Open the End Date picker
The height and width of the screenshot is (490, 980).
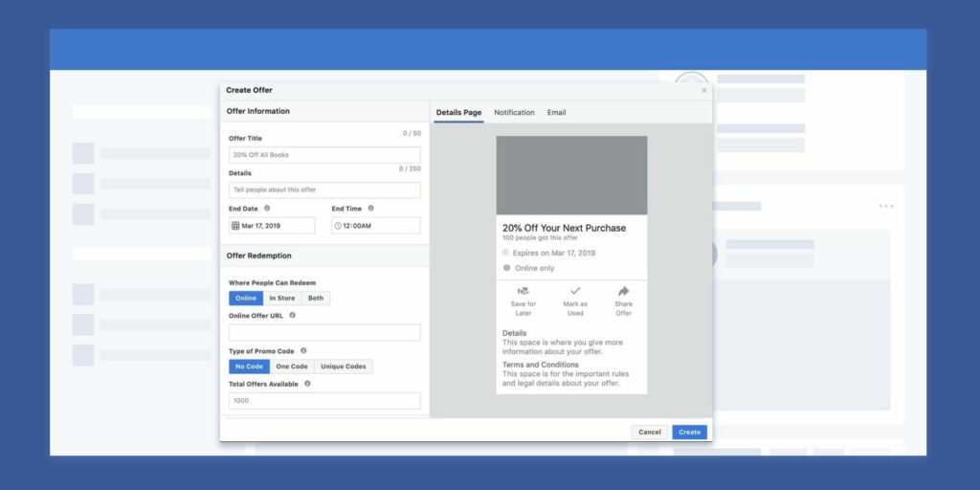(272, 226)
